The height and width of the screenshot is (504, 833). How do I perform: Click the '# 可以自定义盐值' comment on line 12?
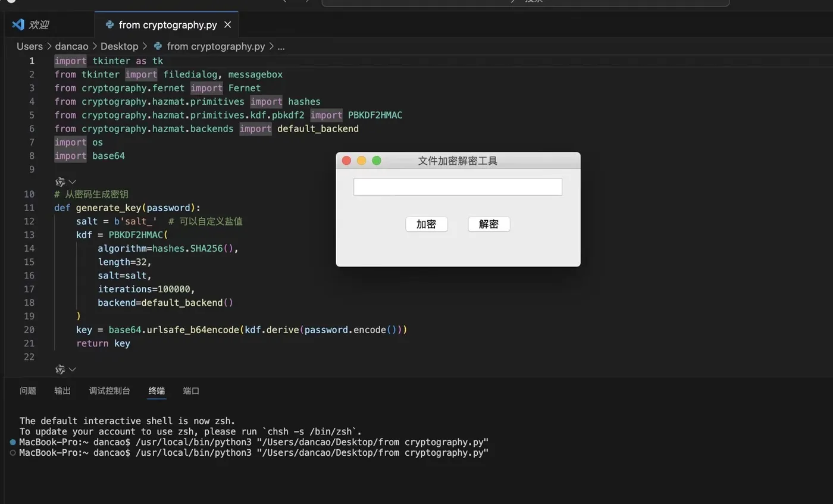coord(205,221)
